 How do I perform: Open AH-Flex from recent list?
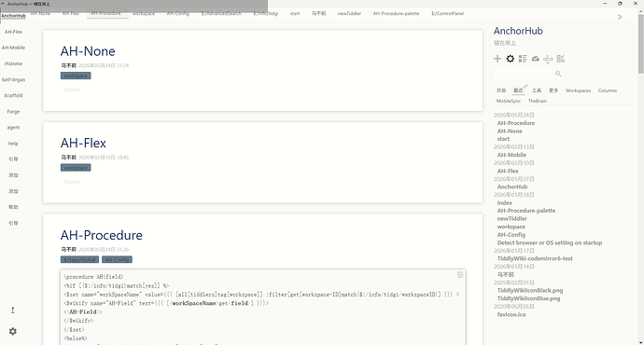point(508,171)
